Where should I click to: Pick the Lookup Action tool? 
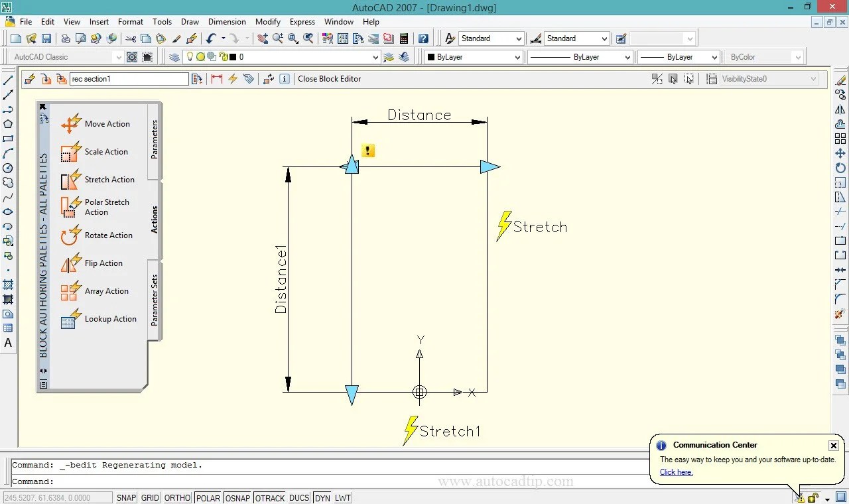coord(99,319)
